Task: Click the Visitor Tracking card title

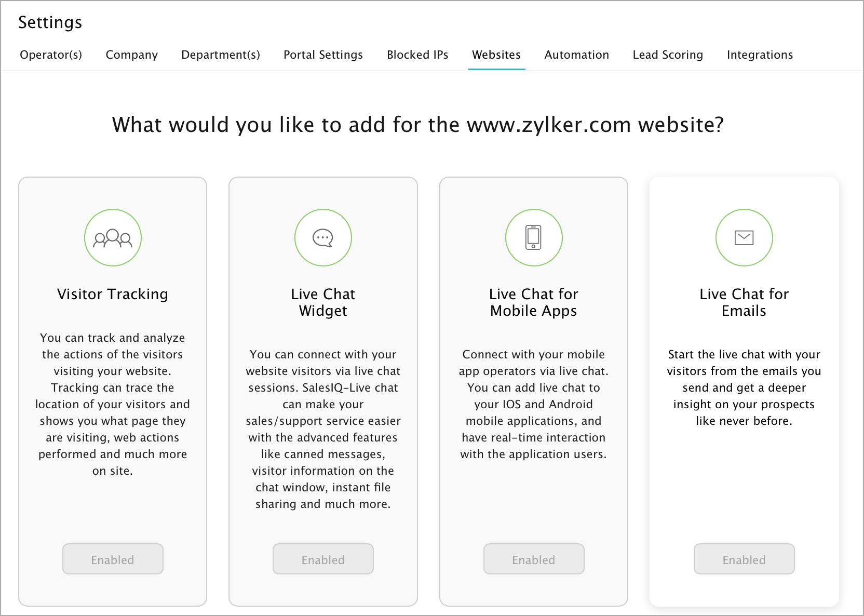Action: (113, 294)
